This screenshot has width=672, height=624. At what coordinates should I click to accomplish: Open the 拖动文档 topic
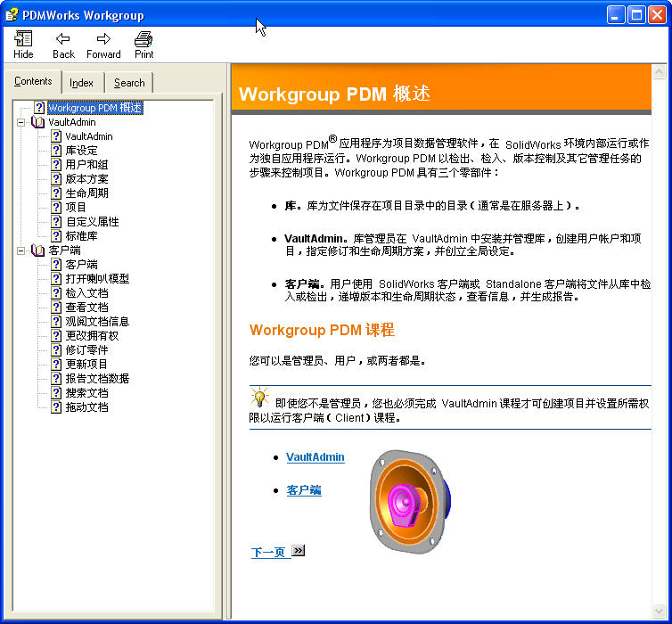point(86,406)
